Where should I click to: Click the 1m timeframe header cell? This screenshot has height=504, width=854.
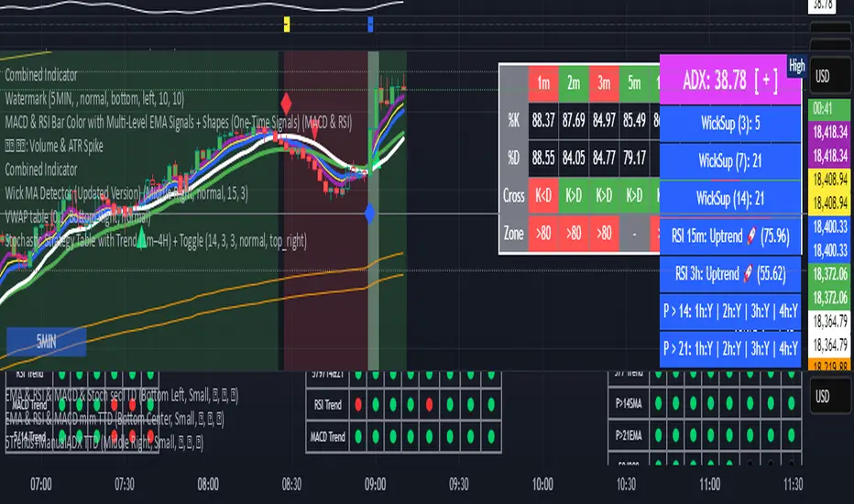pos(543,82)
